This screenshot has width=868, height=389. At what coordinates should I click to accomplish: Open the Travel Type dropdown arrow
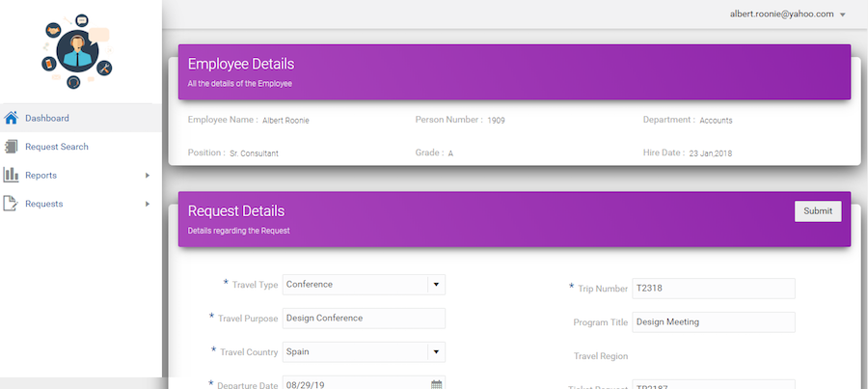[436, 284]
